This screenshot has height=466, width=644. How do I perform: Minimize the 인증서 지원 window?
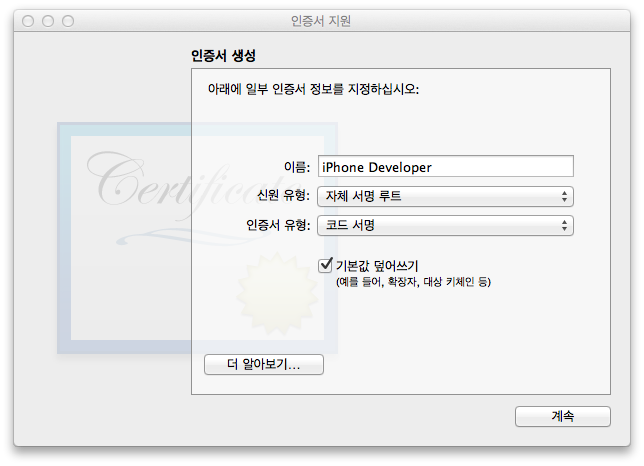coord(48,21)
